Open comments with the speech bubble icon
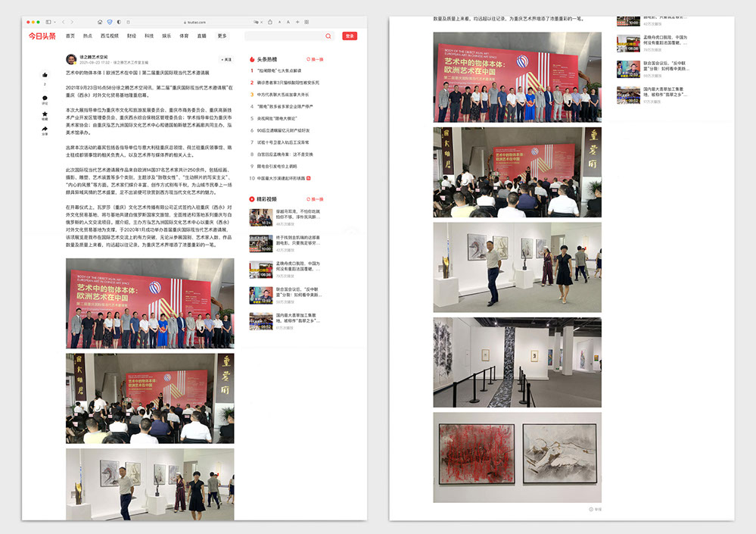 45,98
